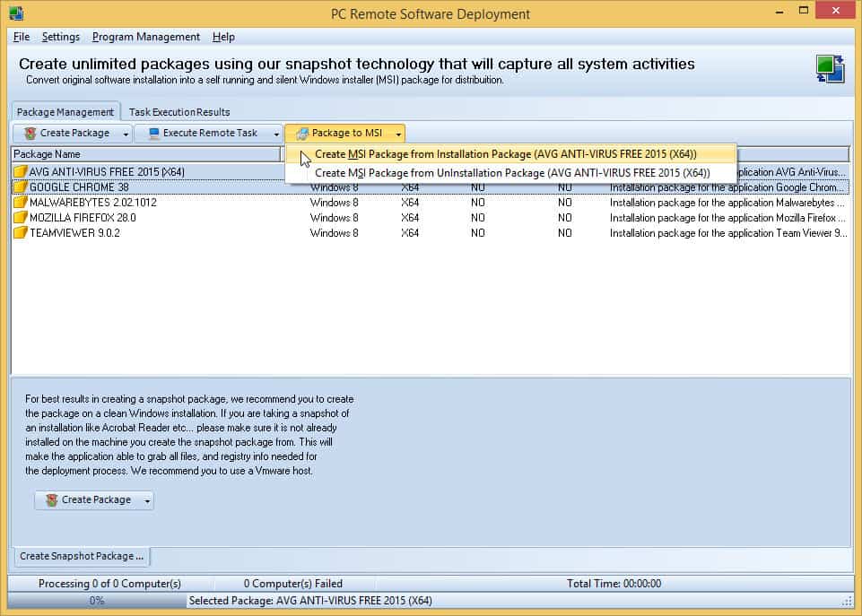Screen dimensions: 862x616
Task: Click the Execute Remote Task computer icon
Action: 153,134
